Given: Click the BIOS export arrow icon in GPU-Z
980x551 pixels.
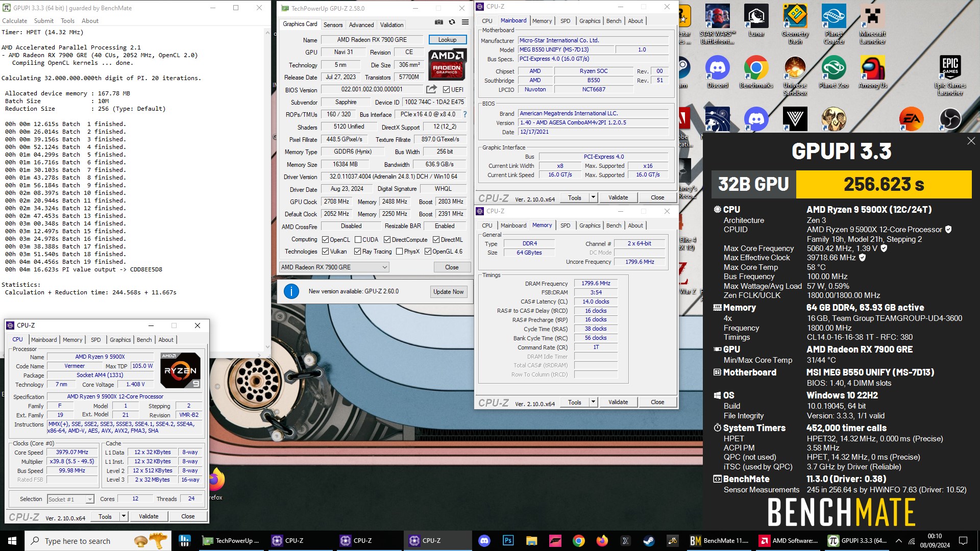Looking at the screenshot, I should (431, 89).
